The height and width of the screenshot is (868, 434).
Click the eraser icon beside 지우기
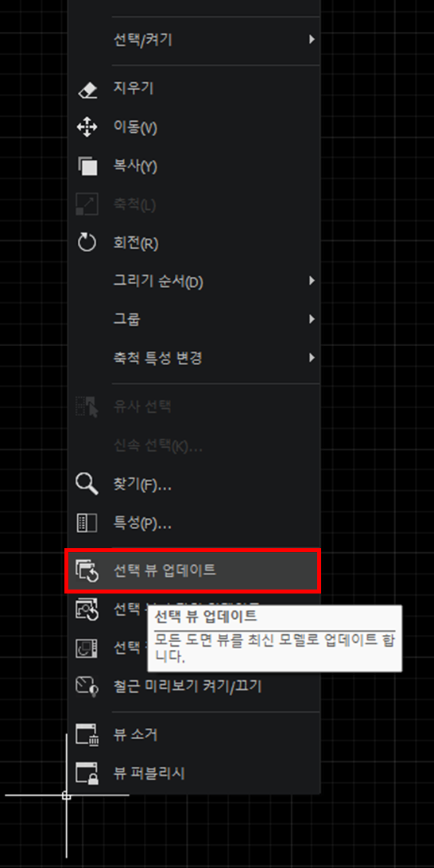point(87,90)
